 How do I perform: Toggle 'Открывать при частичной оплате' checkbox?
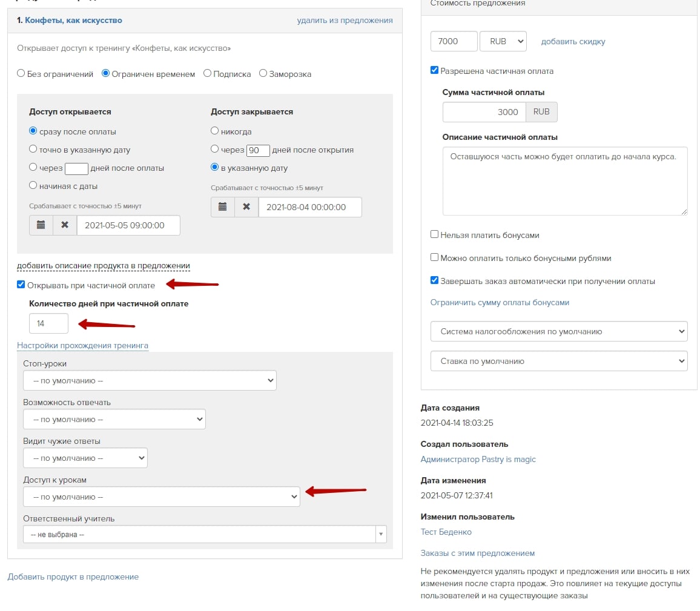[21, 285]
